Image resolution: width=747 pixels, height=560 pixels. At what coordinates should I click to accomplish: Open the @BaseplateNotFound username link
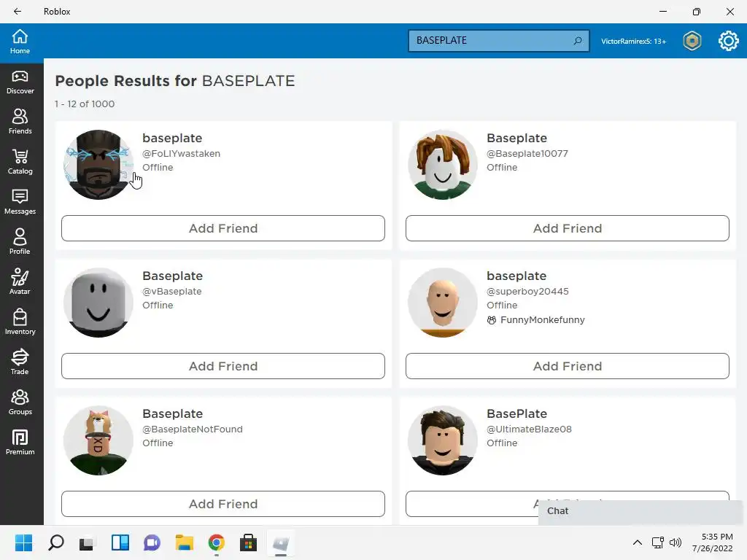coord(193,429)
